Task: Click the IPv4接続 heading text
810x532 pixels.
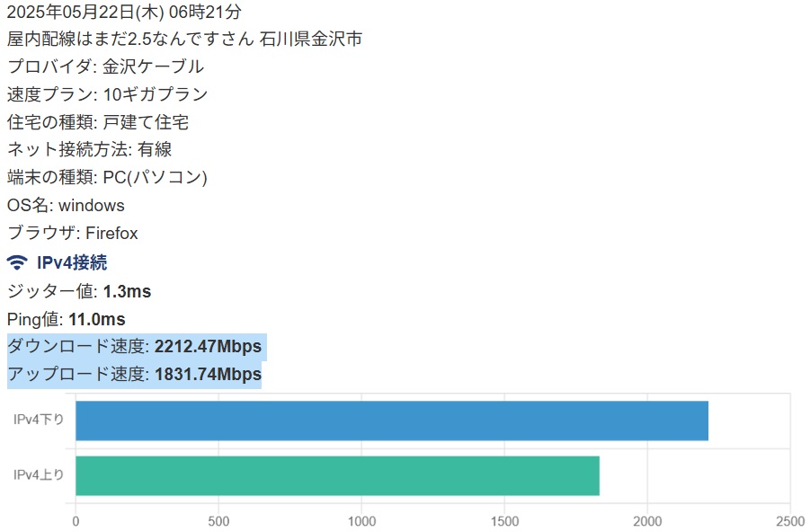Action: (x=72, y=263)
